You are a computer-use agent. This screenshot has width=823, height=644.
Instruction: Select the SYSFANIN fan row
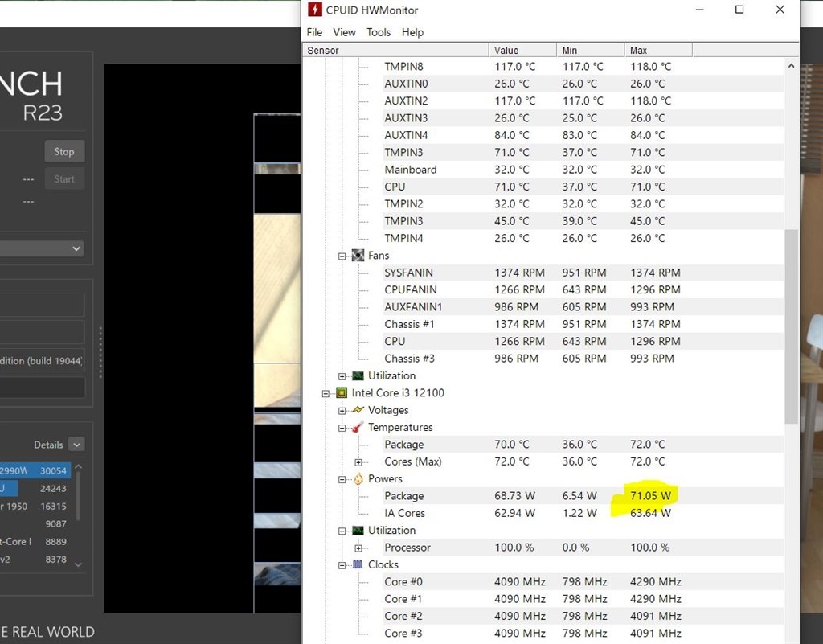(x=583, y=273)
